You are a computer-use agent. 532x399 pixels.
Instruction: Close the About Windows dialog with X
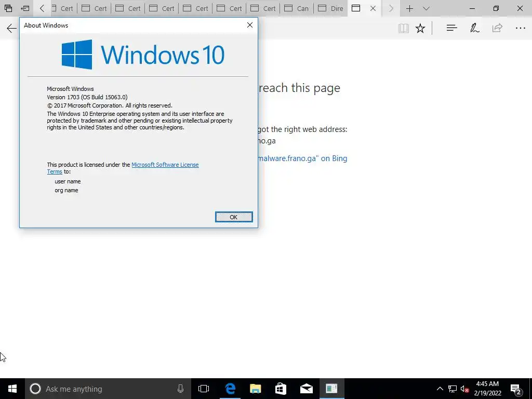click(250, 25)
